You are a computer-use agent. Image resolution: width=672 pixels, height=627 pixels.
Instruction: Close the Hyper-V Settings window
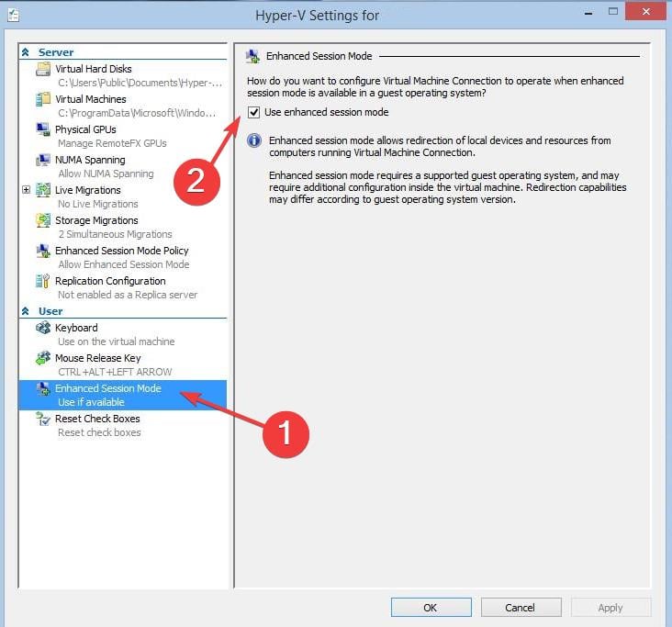[x=646, y=12]
